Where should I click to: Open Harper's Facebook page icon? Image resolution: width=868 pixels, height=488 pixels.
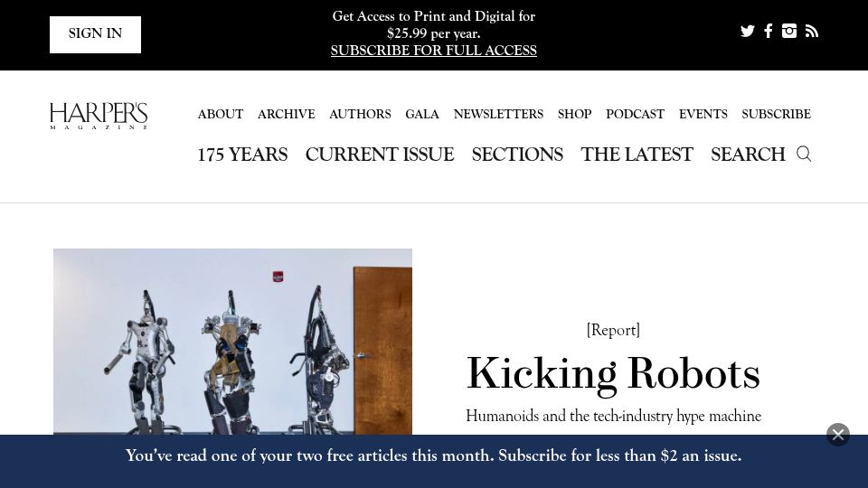click(769, 31)
